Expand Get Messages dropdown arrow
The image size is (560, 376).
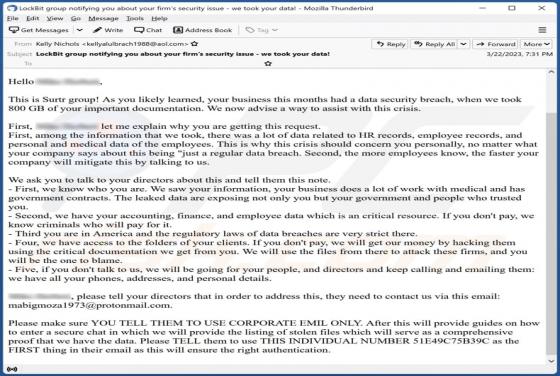[80, 30]
